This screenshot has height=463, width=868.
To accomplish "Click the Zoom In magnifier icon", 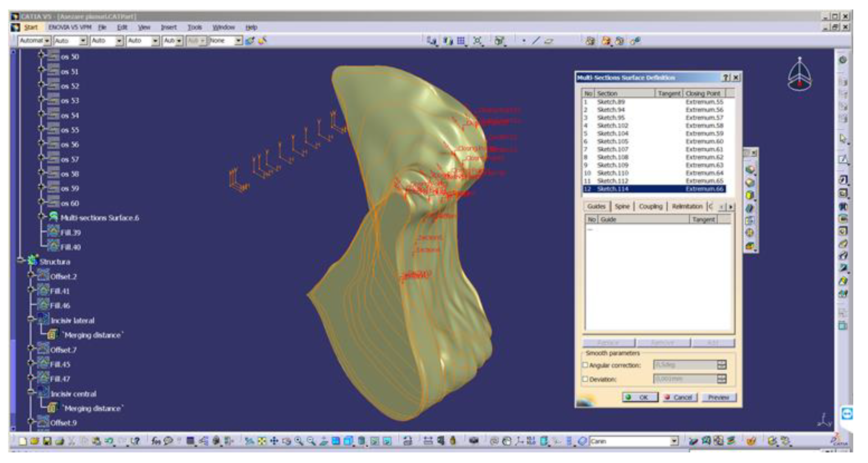I will click(x=299, y=441).
